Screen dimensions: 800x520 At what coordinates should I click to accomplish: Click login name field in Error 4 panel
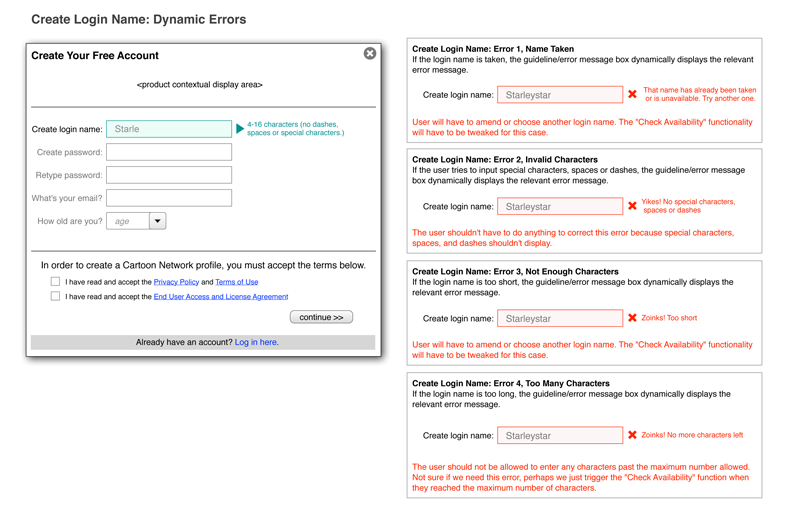point(560,435)
